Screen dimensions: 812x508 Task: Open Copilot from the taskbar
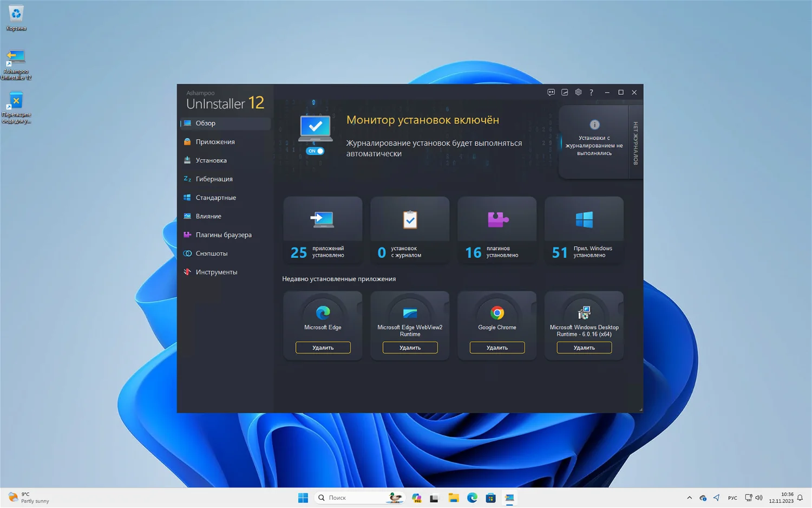pyautogui.click(x=416, y=498)
